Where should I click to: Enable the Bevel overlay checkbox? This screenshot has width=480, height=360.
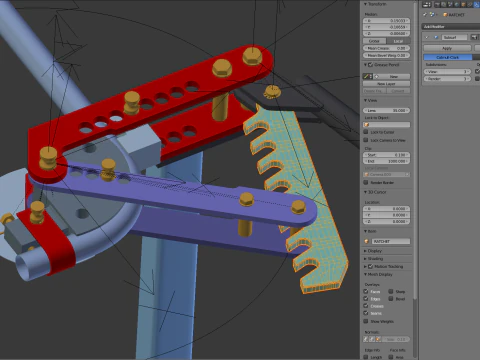click(391, 299)
